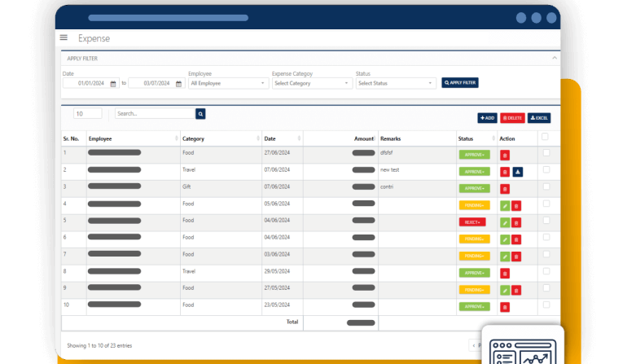Open the All Employee dropdown
The height and width of the screenshot is (364, 627).
(x=228, y=83)
